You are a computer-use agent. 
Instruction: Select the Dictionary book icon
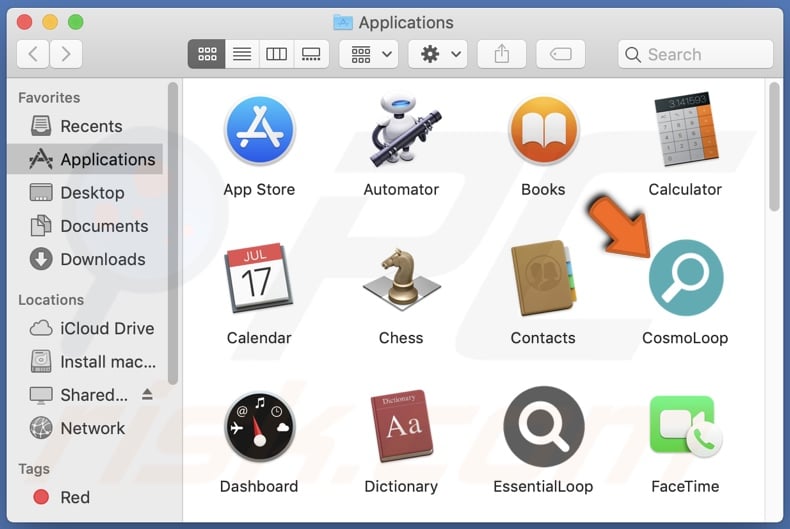[x=402, y=426]
